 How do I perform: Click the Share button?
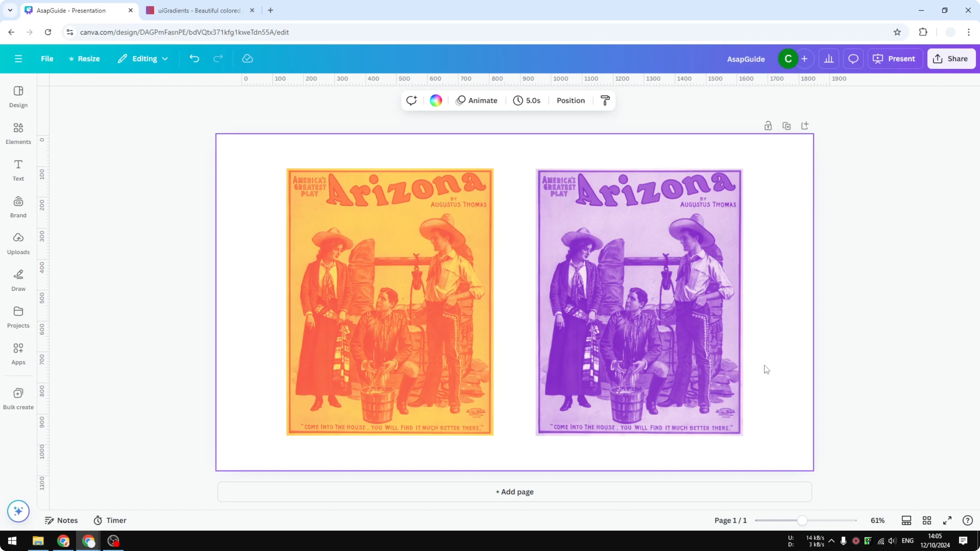[952, 59]
